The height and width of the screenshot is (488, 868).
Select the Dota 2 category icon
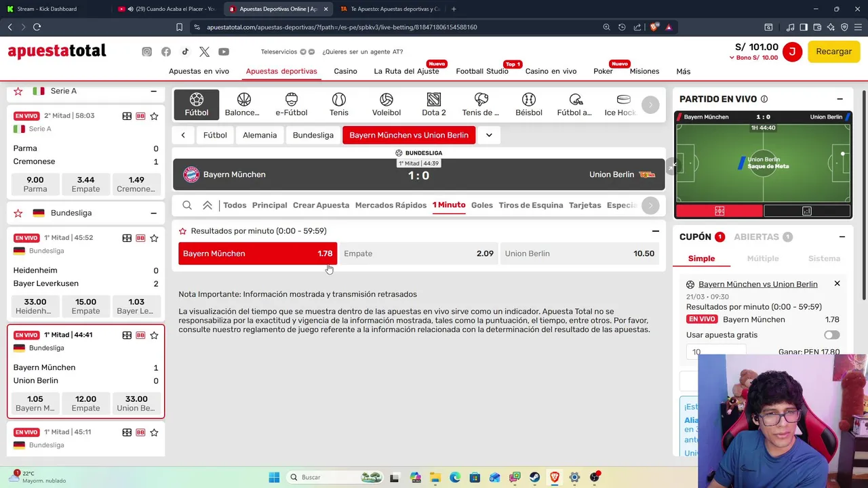[434, 104]
